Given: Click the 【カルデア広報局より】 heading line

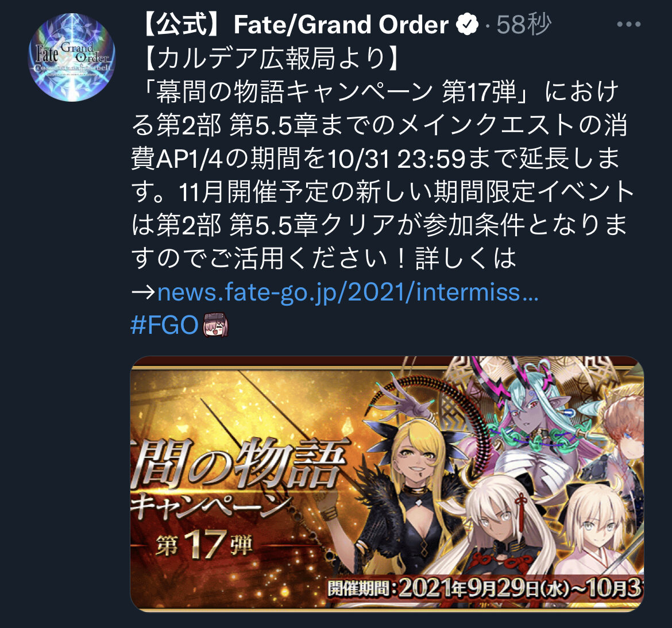Looking at the screenshot, I should [x=271, y=58].
